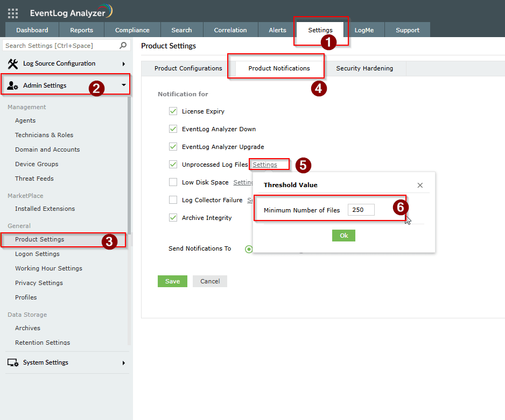505x420 pixels.
Task: Open Archives under Data Storage
Action: coord(27,328)
